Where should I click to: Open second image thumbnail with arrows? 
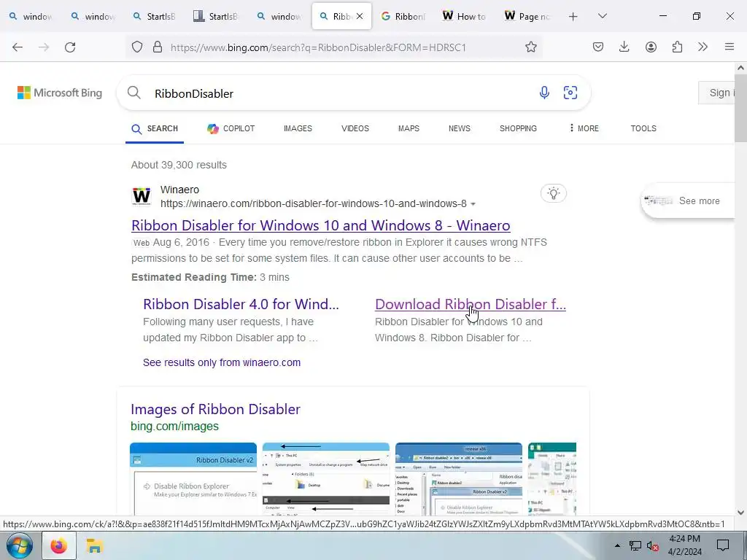326,478
